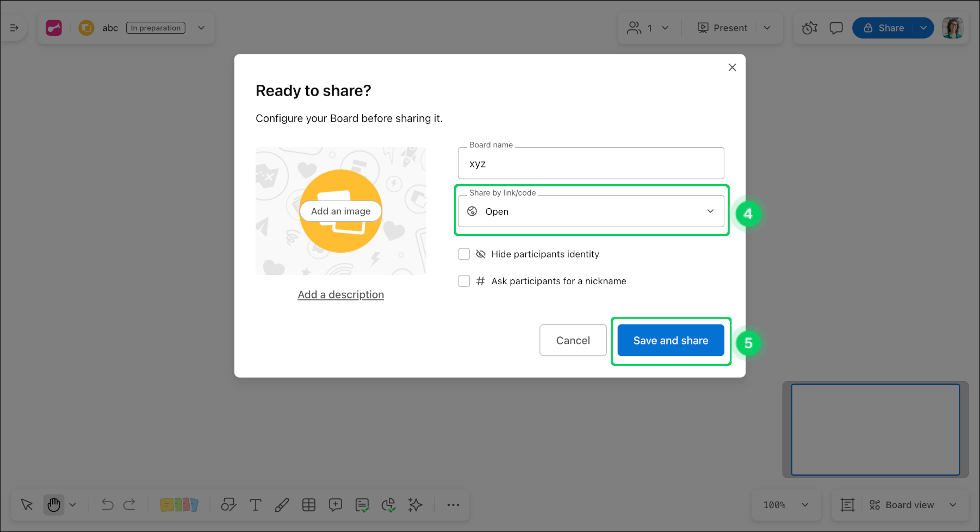Open the timer and star activities icon
Viewport: 980px width, 532px height.
point(810,28)
